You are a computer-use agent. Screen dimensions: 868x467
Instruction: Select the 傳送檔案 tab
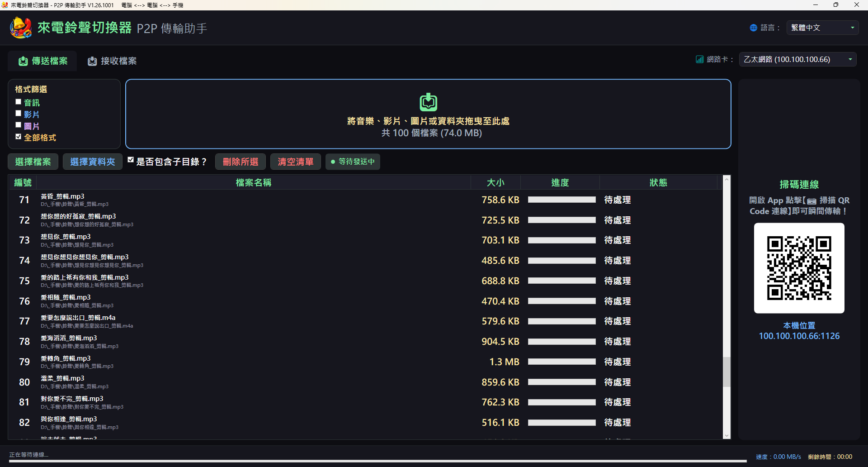coord(42,61)
